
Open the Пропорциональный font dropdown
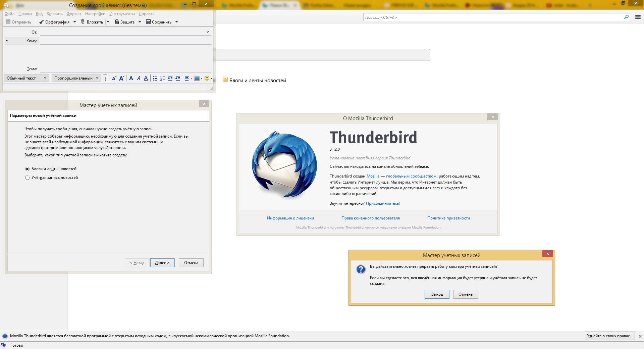point(76,78)
